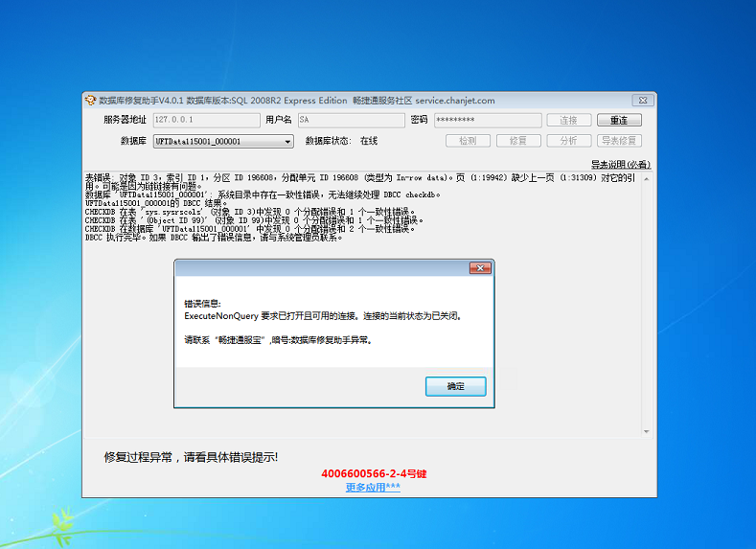Image resolution: width=756 pixels, height=549 pixels.
Task: Click the text 请联系 "畅捷通服宝"
Action: coord(225,340)
